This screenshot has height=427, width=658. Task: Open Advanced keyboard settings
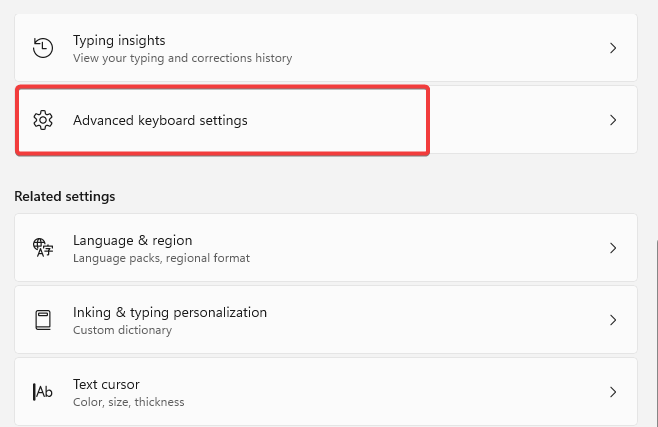[160, 120]
